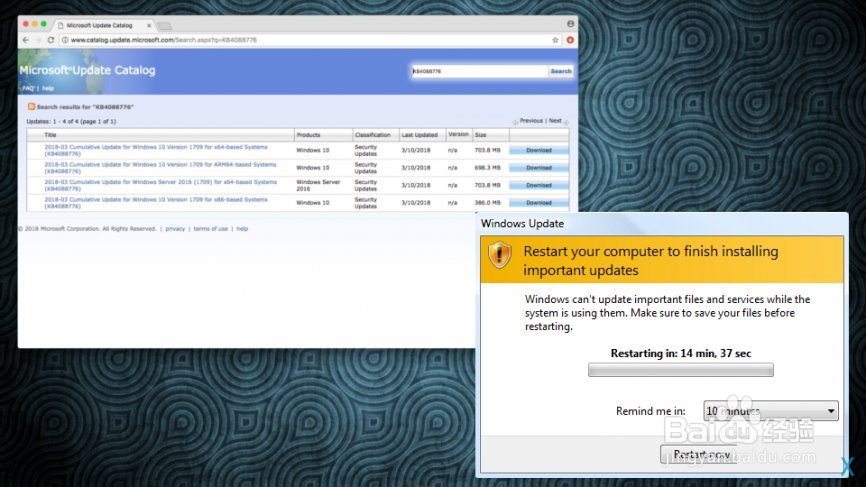Open a new tab beside the Microsoft Update Catalog tab

coord(165,26)
